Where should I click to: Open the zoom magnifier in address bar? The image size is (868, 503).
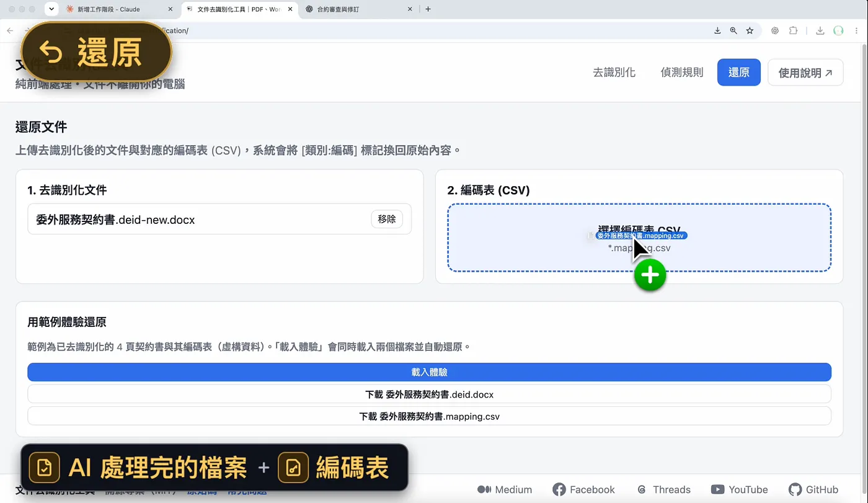pyautogui.click(x=733, y=30)
